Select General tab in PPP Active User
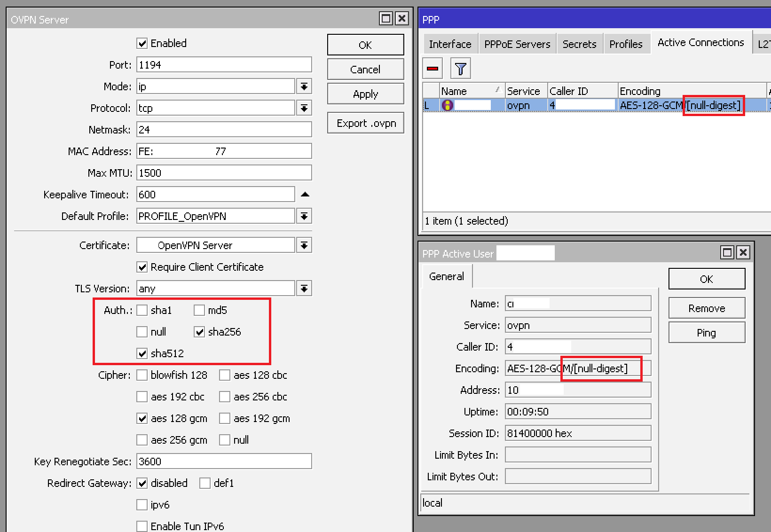Image resolution: width=771 pixels, height=532 pixels. [447, 276]
